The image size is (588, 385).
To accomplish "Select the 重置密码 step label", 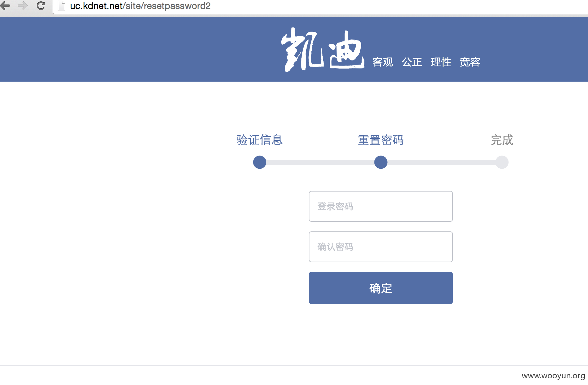I will [x=381, y=140].
